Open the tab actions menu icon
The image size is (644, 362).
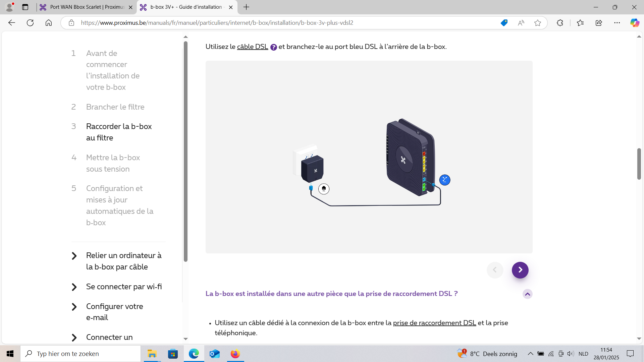click(25, 7)
